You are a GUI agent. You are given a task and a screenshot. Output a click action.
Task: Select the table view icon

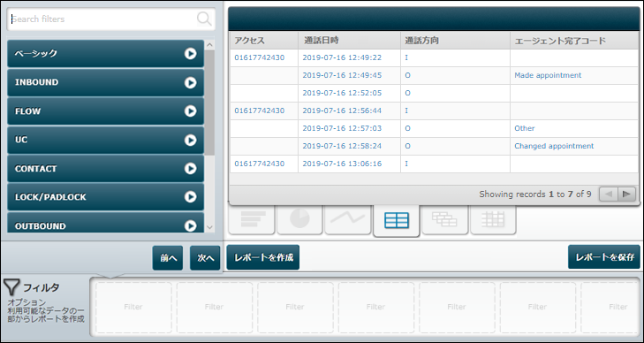pos(397,221)
